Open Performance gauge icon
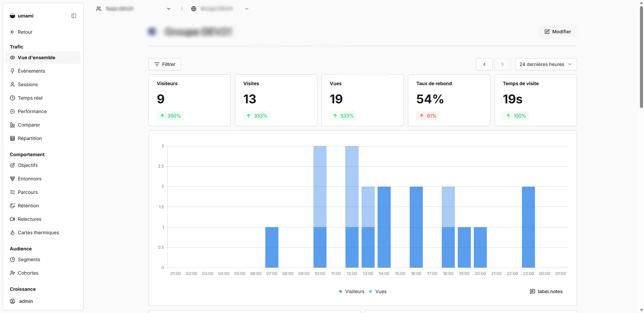The width and height of the screenshot is (644, 313). pyautogui.click(x=12, y=111)
